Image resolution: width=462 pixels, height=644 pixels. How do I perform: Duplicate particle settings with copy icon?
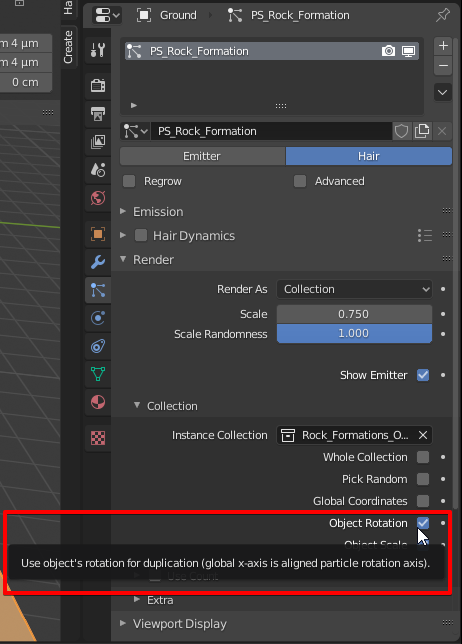(422, 131)
